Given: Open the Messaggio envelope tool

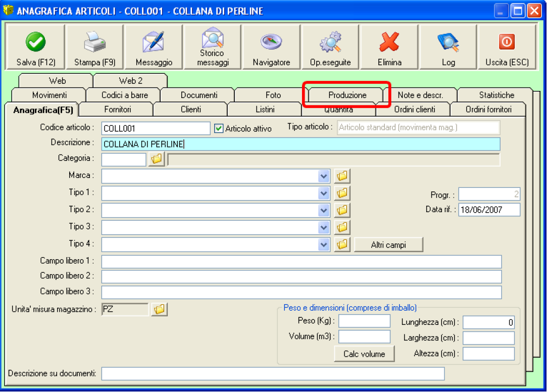Looking at the screenshot, I should tap(154, 42).
